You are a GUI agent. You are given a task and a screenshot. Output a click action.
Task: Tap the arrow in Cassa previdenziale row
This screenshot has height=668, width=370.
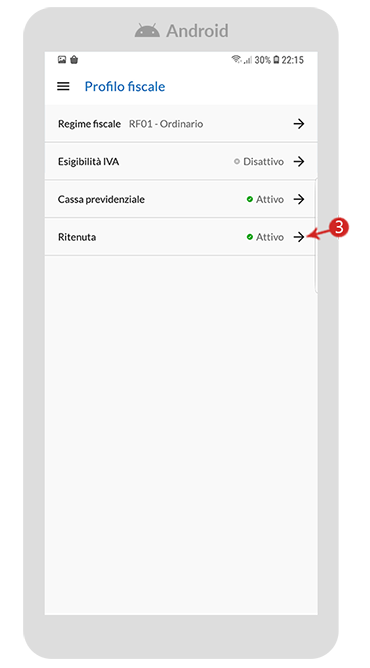pyautogui.click(x=299, y=199)
